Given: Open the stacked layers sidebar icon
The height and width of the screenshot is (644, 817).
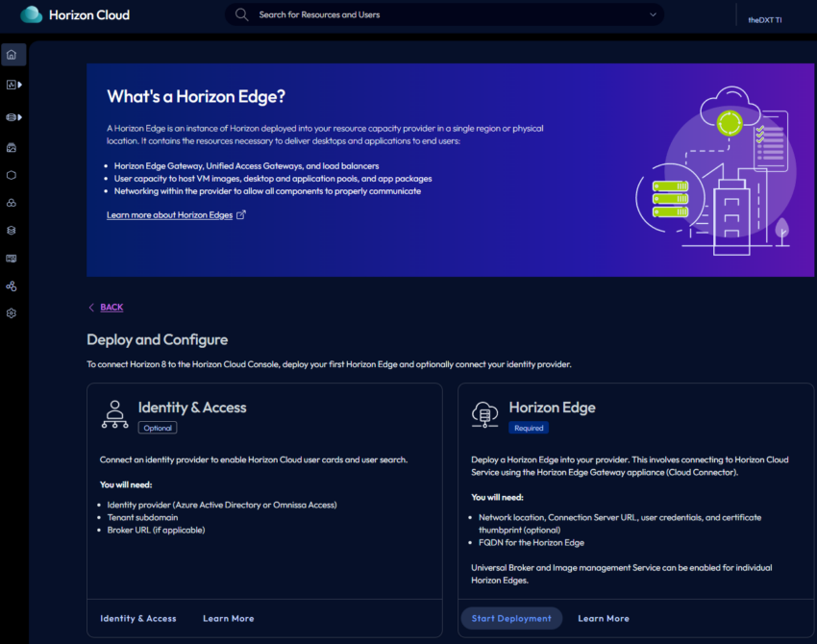Looking at the screenshot, I should [x=12, y=231].
